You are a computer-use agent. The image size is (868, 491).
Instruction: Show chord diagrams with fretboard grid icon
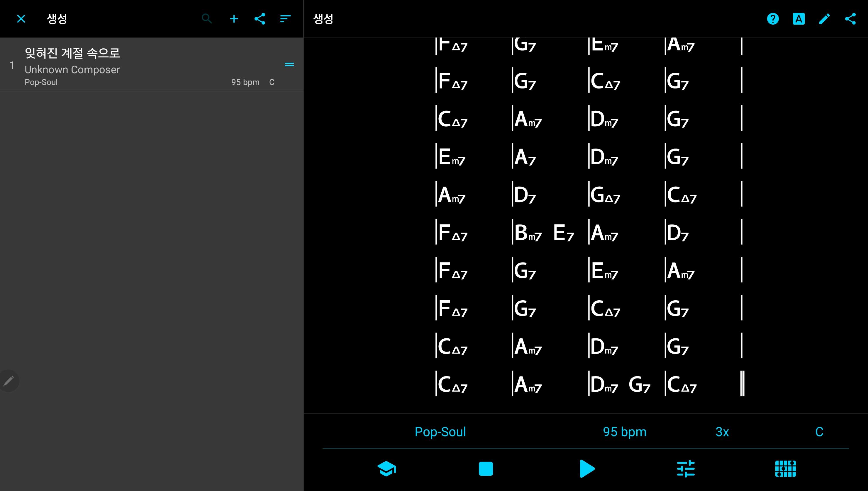[786, 469]
